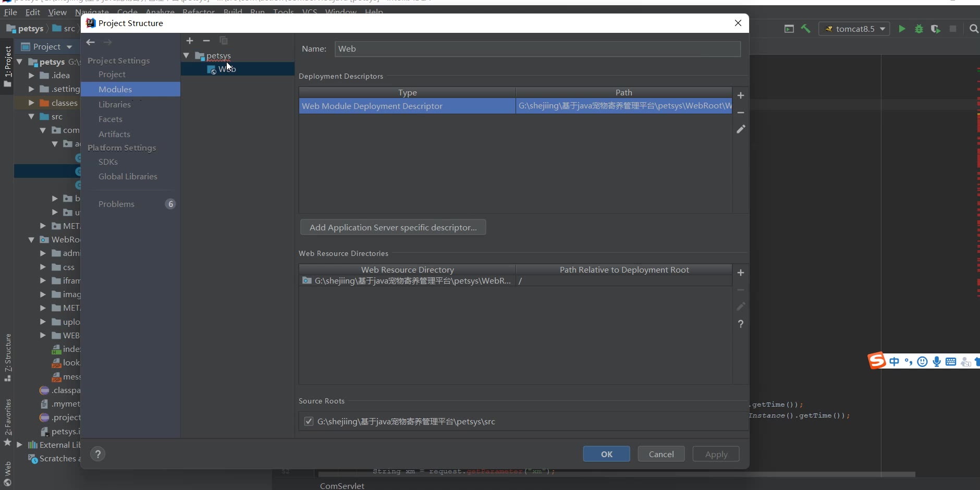Run with coverage icon in toolbar
Screen dimensions: 980x490
pyautogui.click(x=936, y=29)
